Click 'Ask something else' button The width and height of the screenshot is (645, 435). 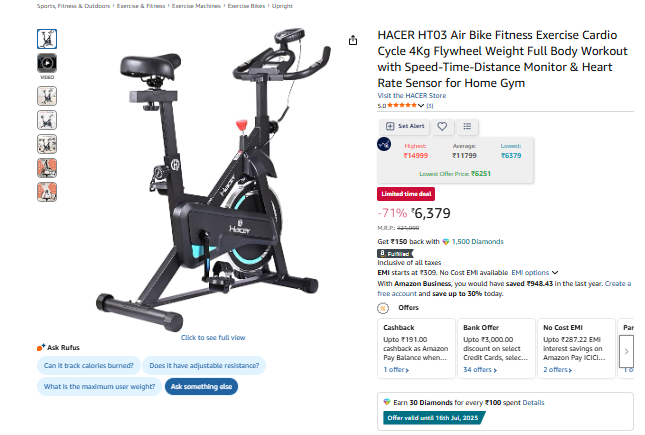click(x=201, y=386)
